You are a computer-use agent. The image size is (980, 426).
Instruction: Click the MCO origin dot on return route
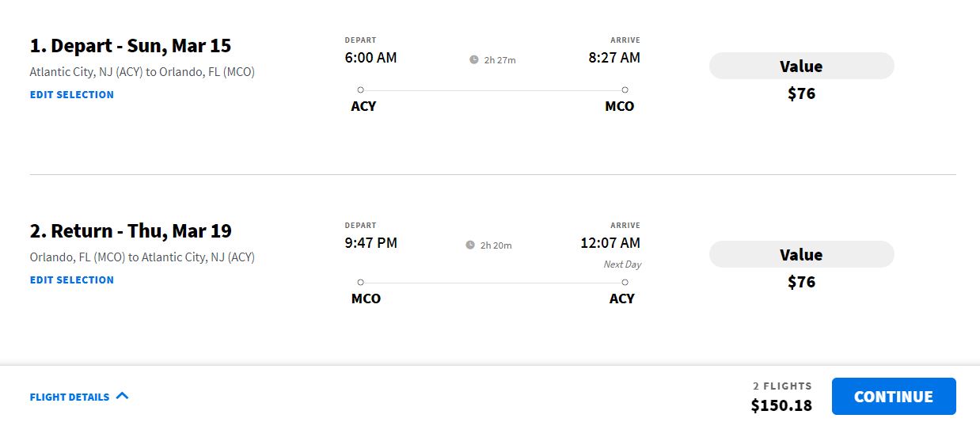(x=360, y=282)
